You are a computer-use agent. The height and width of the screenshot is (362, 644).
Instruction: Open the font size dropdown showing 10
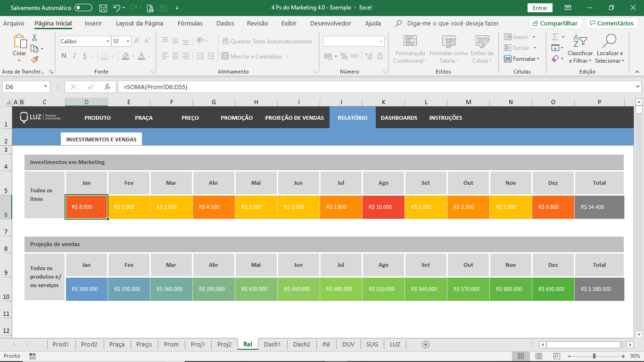point(128,41)
